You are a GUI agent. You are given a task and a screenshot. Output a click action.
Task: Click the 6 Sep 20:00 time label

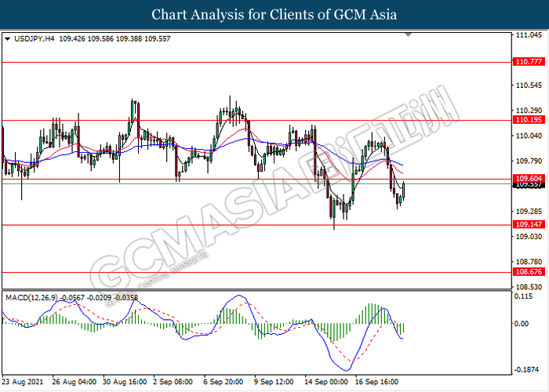point(223,382)
